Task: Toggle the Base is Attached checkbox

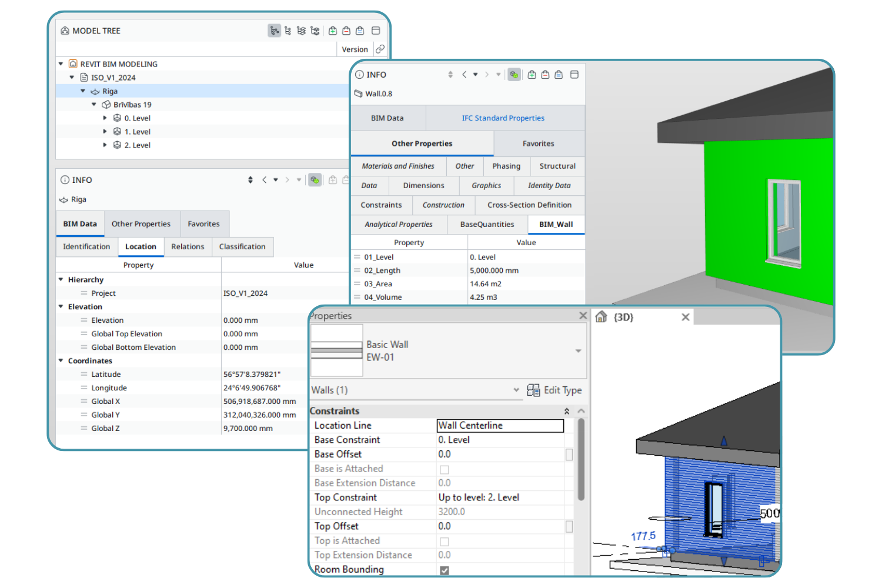Action: [445, 469]
